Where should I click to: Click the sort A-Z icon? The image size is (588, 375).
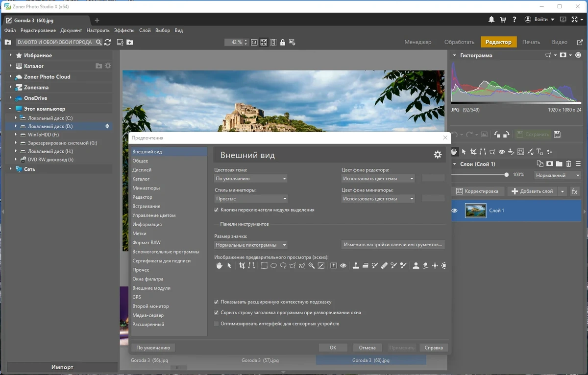(120, 42)
